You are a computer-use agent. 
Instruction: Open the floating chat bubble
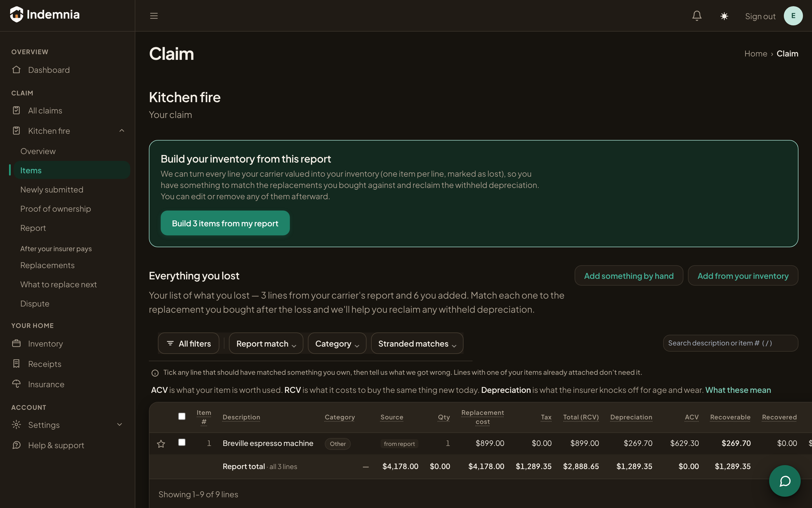pyautogui.click(x=784, y=481)
